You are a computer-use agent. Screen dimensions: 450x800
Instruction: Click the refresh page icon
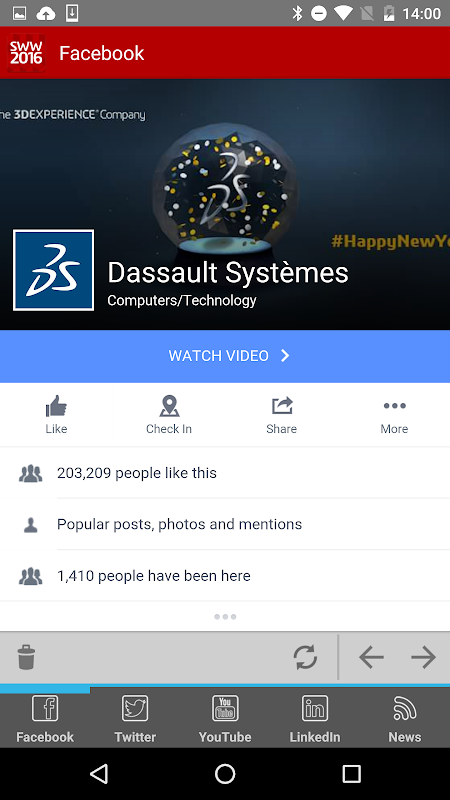(305, 657)
